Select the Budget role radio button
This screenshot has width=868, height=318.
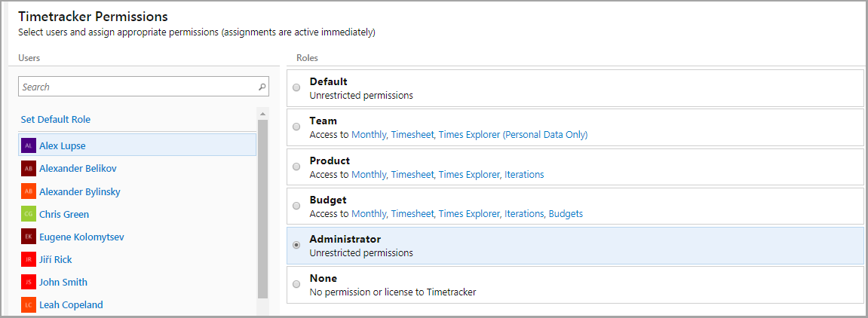click(296, 206)
